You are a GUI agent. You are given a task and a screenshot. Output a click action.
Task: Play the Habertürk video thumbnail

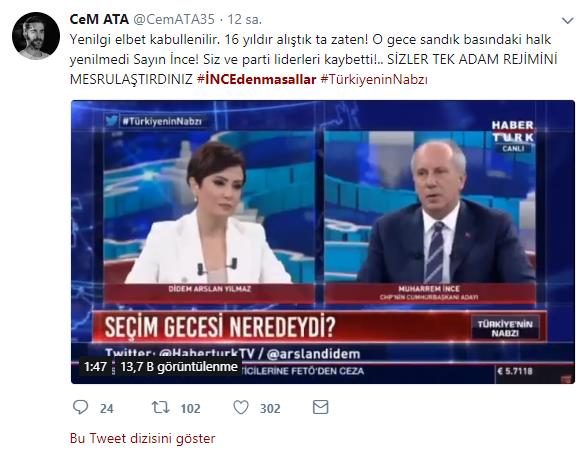pos(323,242)
